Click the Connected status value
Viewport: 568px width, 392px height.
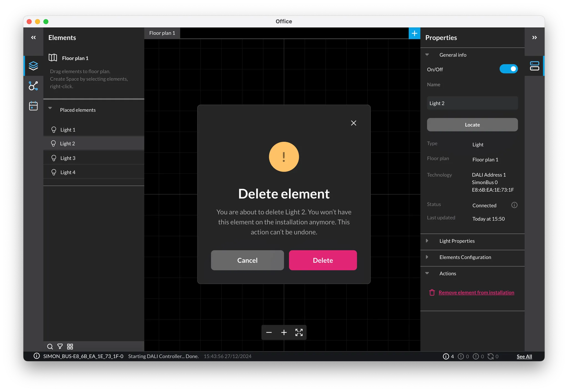point(484,205)
